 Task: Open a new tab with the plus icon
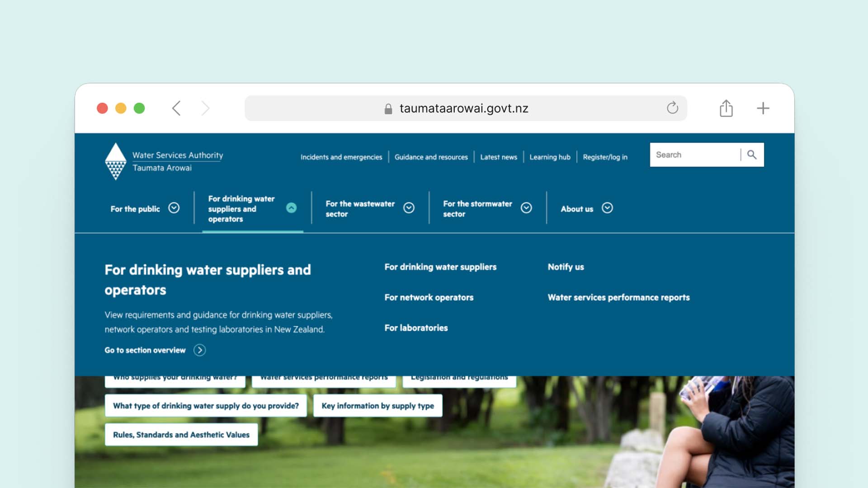point(763,108)
